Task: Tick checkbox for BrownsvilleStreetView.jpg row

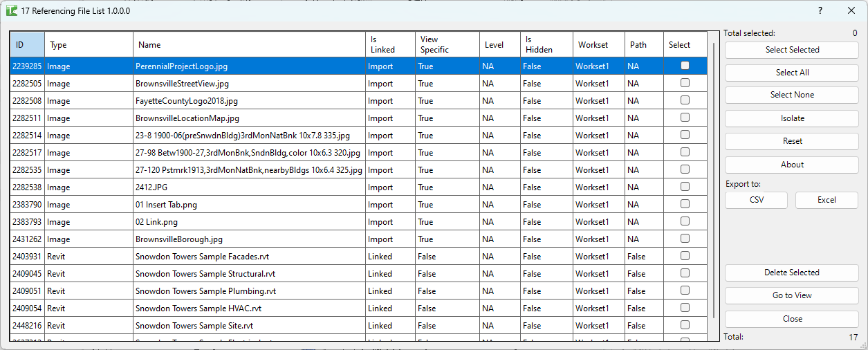Action: pyautogui.click(x=685, y=83)
